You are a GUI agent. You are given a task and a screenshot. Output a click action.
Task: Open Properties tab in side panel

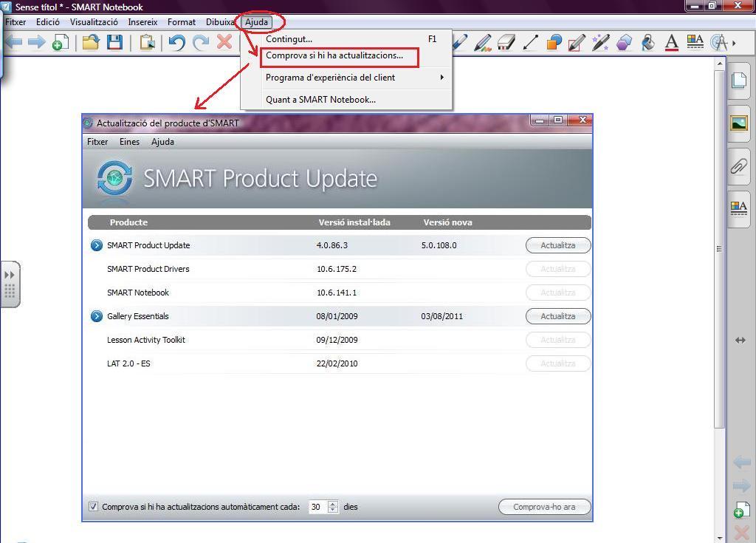pos(739,209)
